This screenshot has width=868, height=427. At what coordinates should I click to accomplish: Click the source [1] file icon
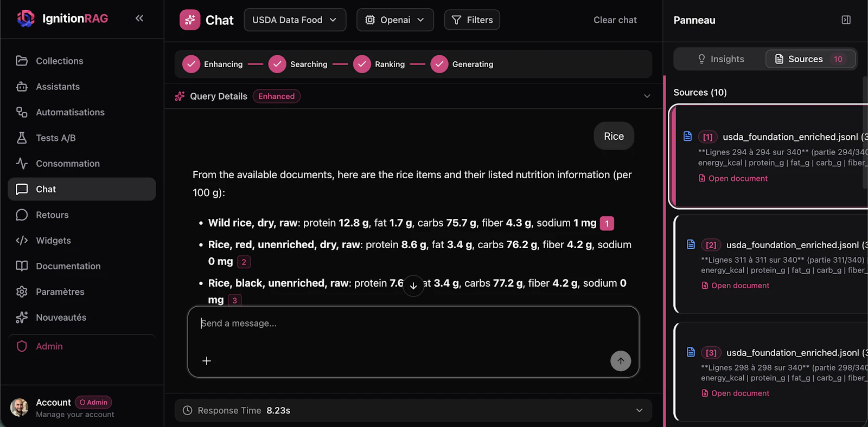(687, 136)
